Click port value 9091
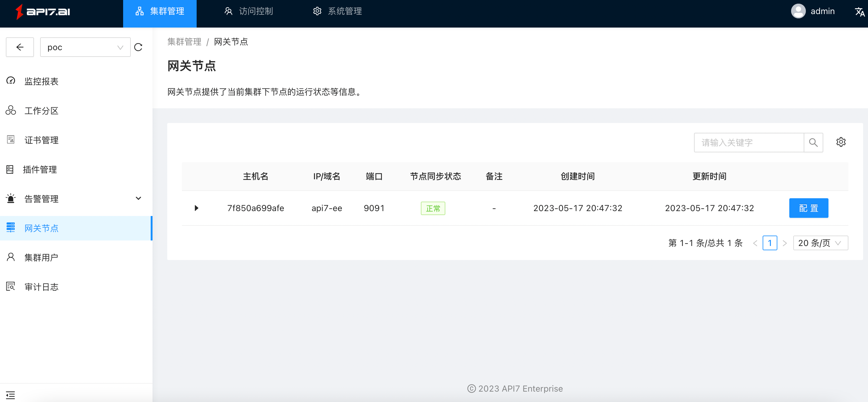The width and height of the screenshot is (868, 402). (374, 208)
